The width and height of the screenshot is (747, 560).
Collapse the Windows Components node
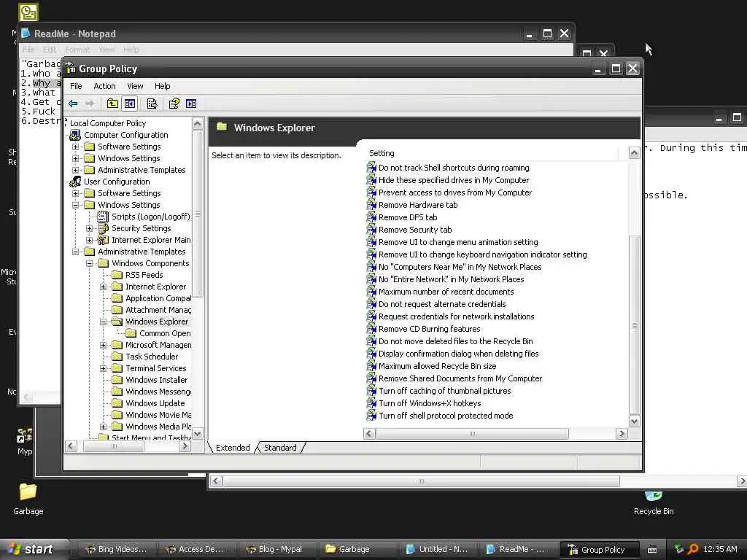click(89, 263)
